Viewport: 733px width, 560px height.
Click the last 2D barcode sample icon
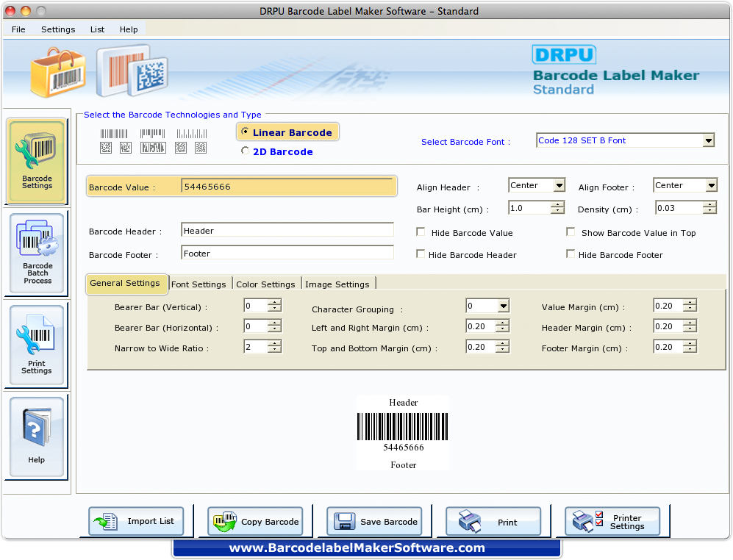point(201,148)
